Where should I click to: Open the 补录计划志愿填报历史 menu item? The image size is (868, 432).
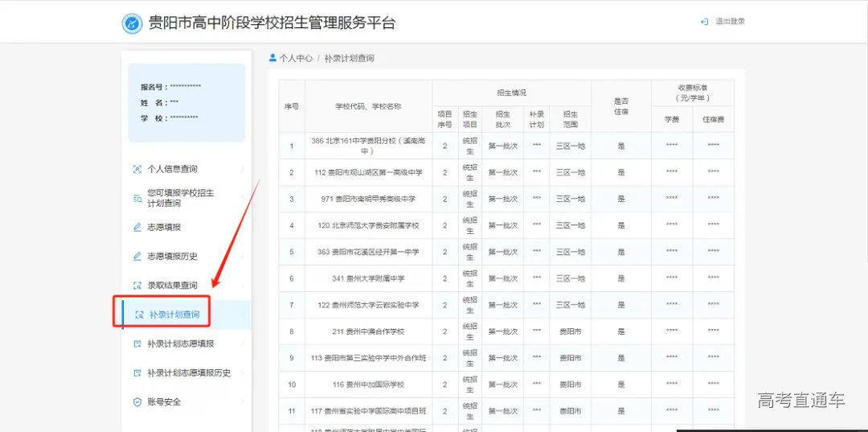click(187, 372)
